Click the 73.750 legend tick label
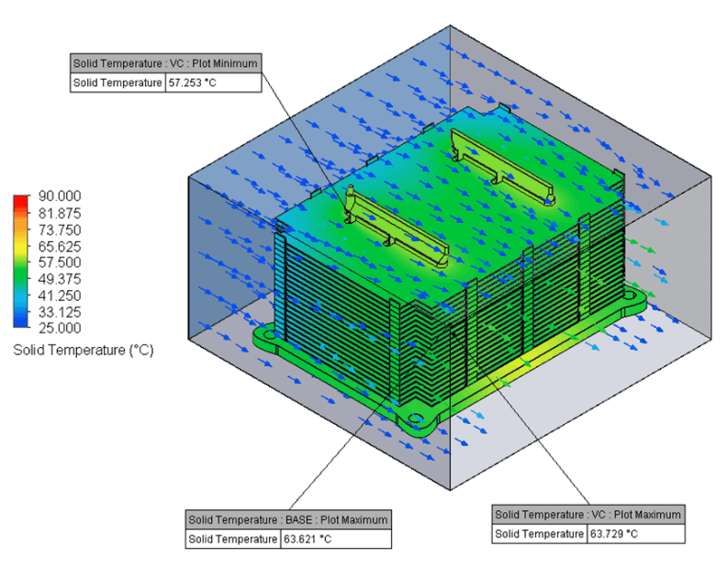 pyautogui.click(x=60, y=229)
